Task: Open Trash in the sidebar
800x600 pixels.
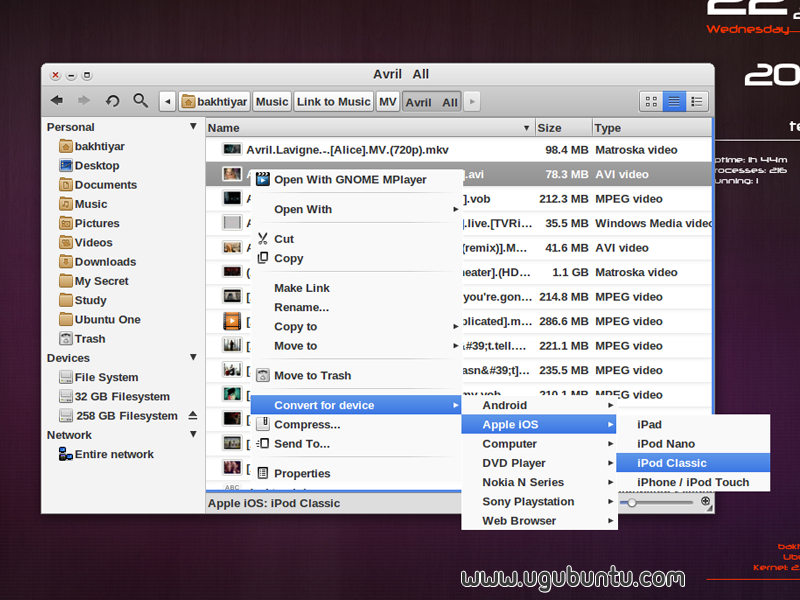Action: (82, 339)
